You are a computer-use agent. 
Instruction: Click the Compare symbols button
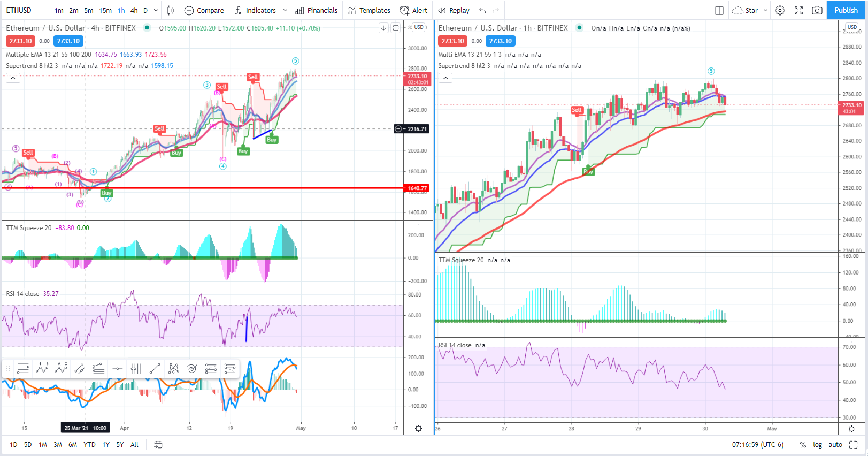coord(204,10)
